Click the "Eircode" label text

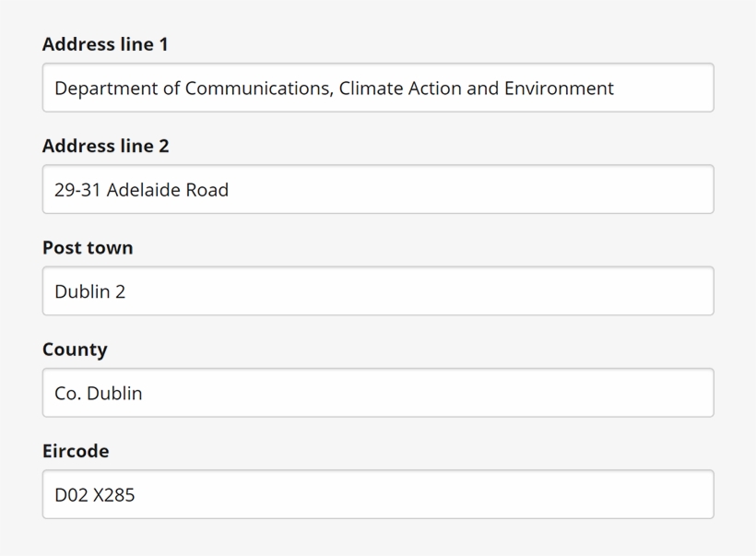(x=76, y=451)
